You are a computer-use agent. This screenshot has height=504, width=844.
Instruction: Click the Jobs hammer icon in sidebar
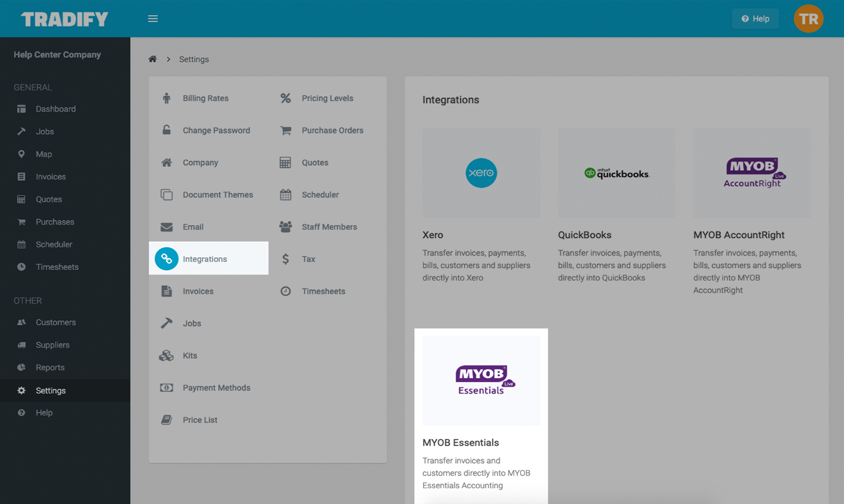coord(22,131)
